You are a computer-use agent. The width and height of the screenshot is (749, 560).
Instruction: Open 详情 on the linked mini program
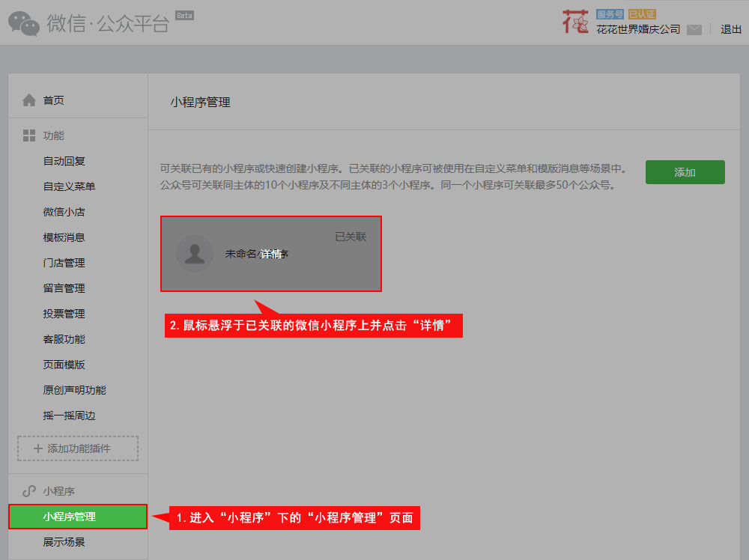point(271,254)
